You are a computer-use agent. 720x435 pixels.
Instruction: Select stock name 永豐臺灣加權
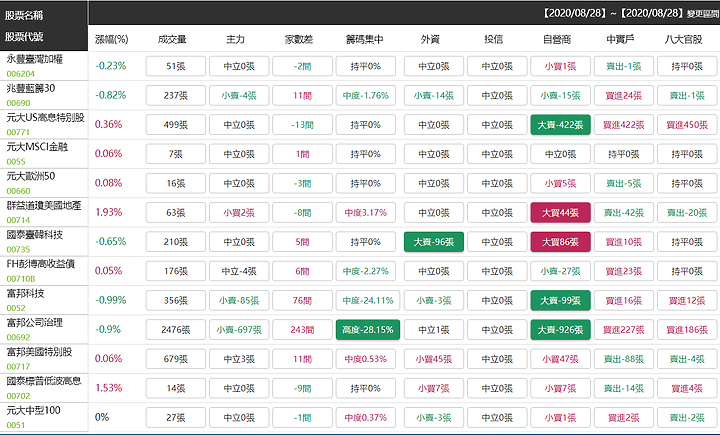[x=34, y=59]
